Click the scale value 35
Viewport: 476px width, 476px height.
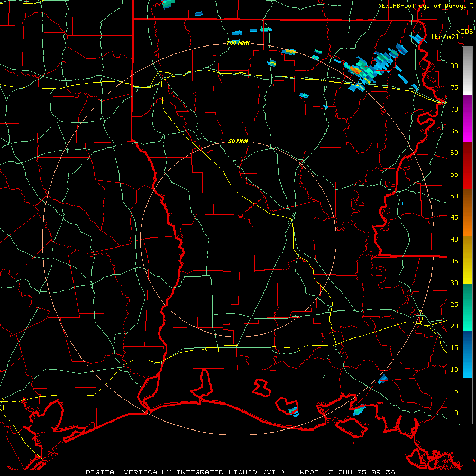pos(454,261)
